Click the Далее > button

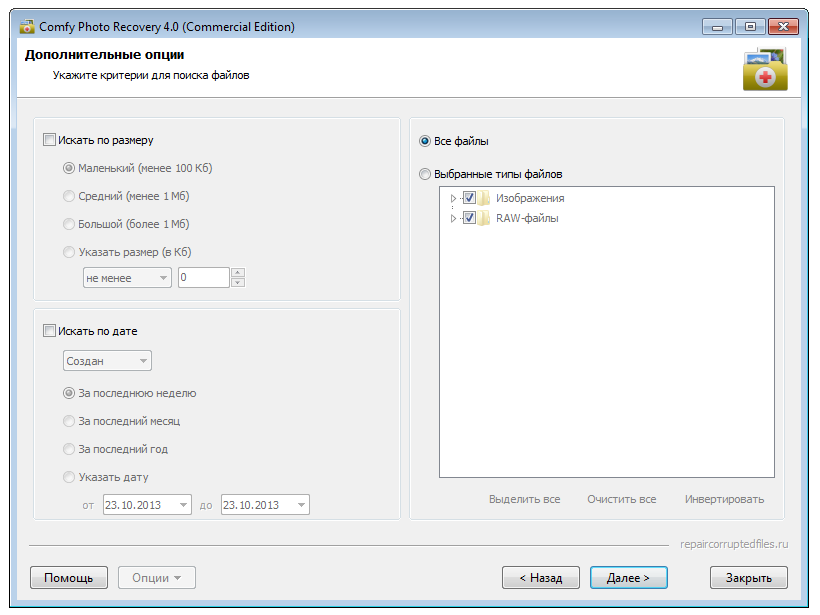click(629, 577)
